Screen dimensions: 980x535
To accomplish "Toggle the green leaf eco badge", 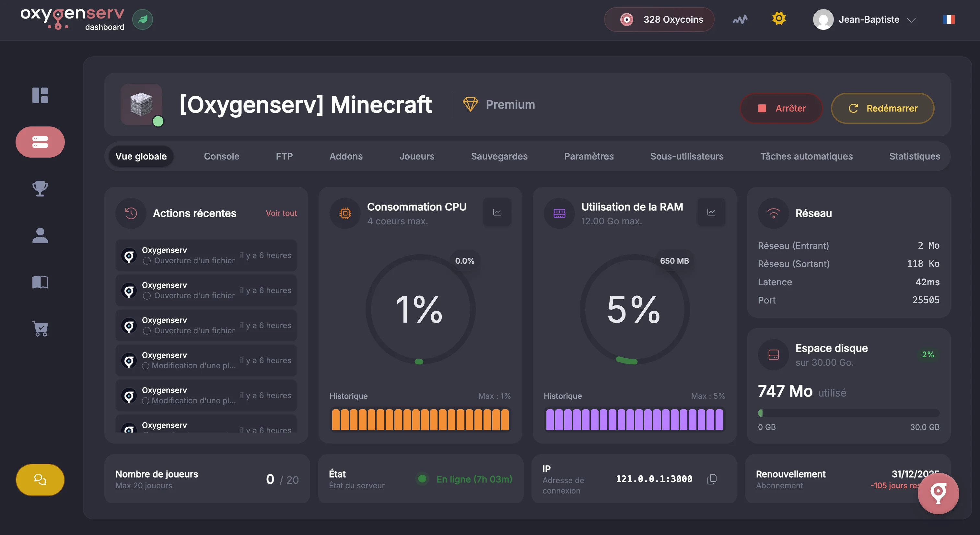I will pos(143,19).
